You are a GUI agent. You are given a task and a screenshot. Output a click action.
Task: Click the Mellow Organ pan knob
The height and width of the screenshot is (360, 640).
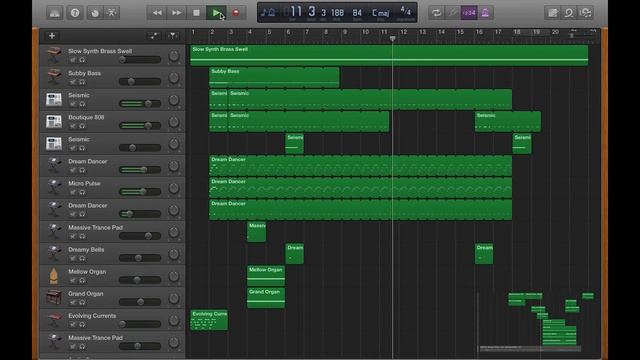[x=174, y=276]
